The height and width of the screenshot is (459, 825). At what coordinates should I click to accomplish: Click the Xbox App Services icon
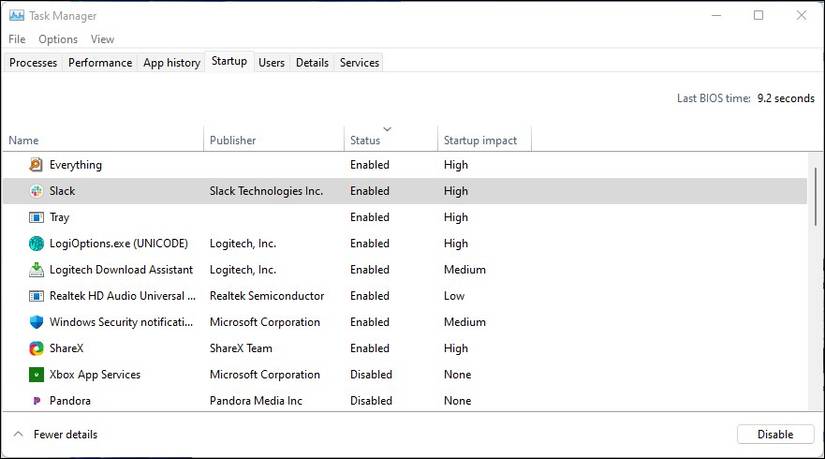coord(36,375)
